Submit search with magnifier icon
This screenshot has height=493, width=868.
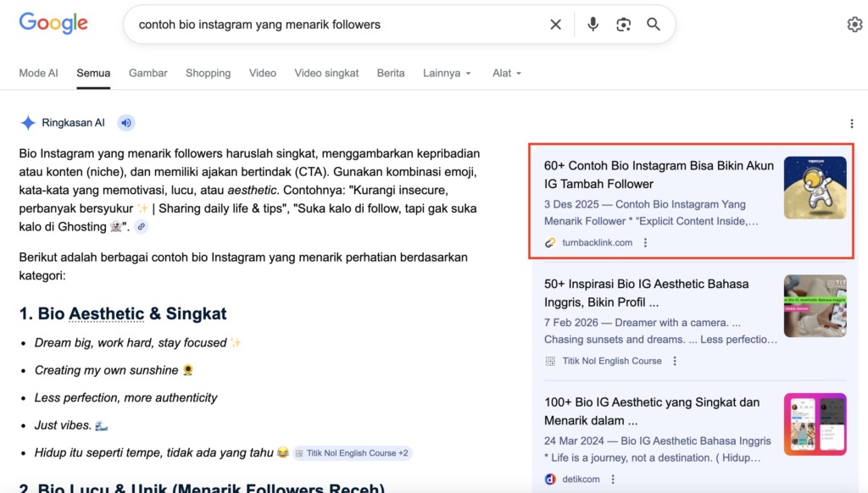tap(654, 25)
